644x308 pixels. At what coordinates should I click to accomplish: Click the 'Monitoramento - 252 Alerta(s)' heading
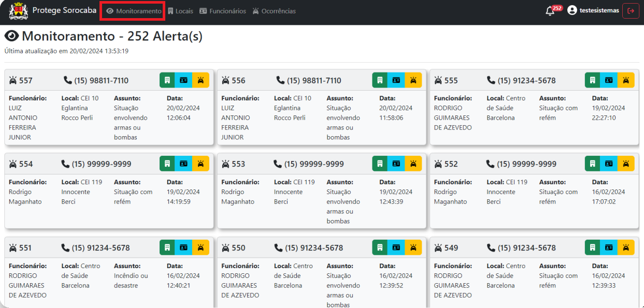(x=104, y=36)
